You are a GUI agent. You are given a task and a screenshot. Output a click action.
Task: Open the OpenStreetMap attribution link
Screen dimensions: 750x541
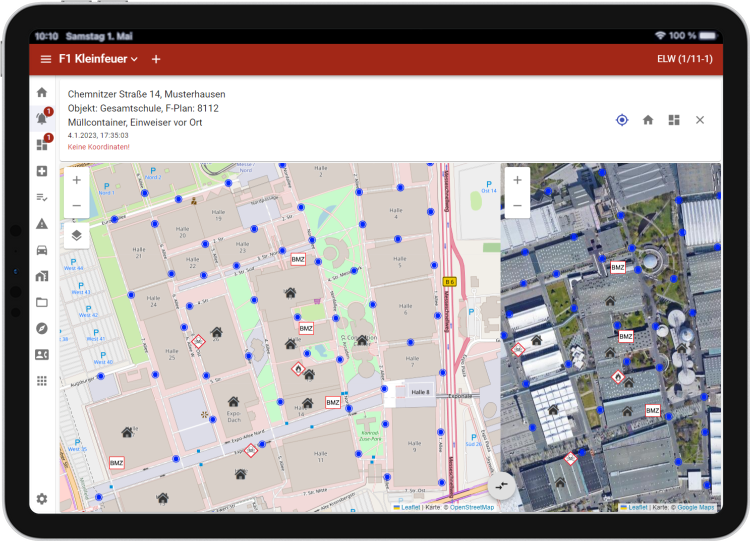point(470,507)
